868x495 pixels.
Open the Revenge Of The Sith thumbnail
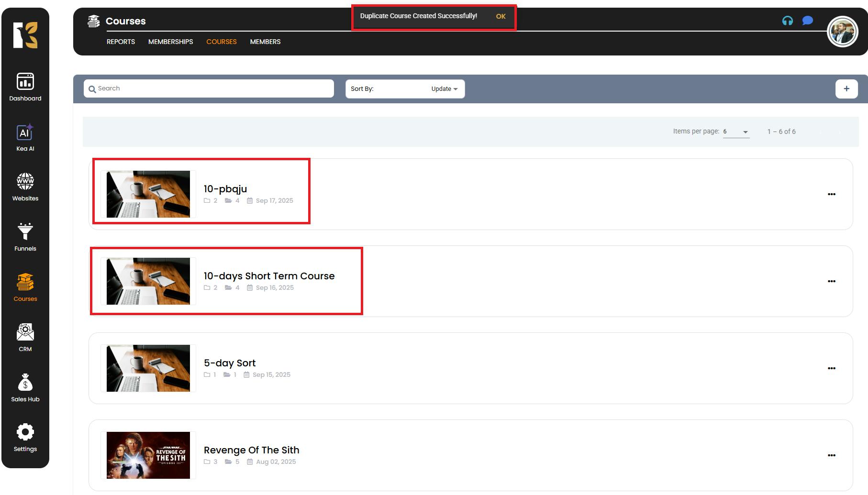pos(148,455)
